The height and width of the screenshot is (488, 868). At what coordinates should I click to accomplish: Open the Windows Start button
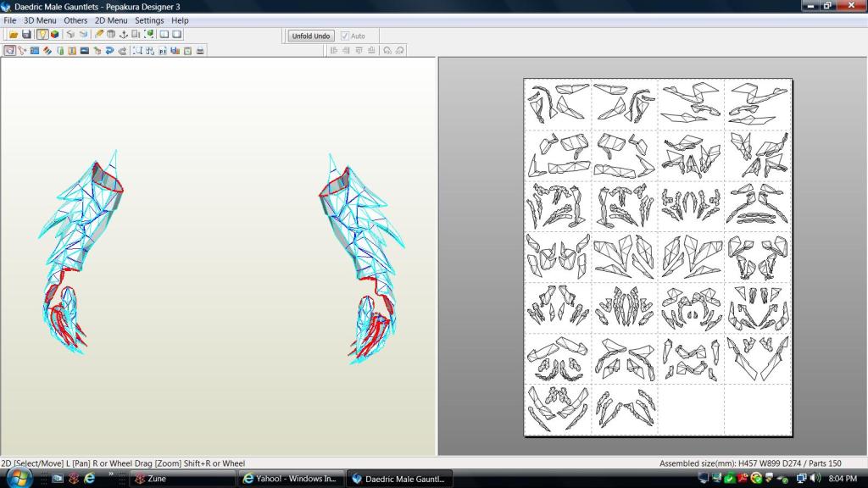coord(19,478)
